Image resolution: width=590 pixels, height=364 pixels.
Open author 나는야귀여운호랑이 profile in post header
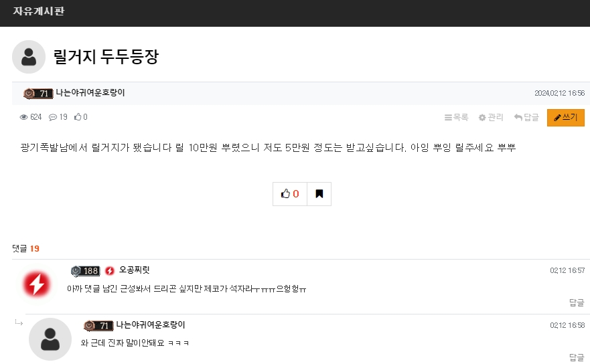point(90,92)
